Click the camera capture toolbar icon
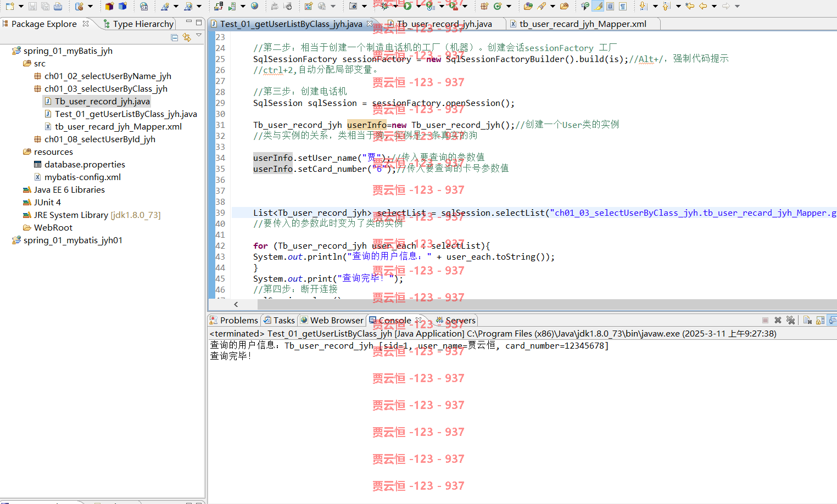Screen dimensions: 837x504 coord(353,6)
